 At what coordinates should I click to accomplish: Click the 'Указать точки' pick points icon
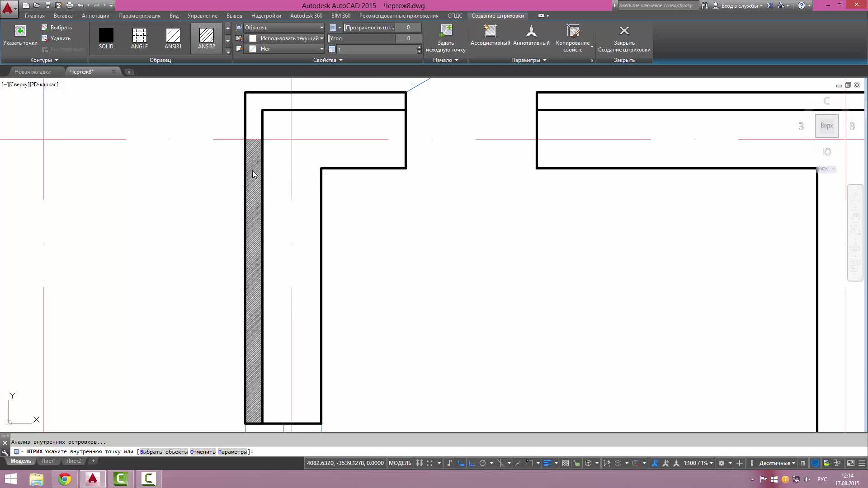pos(20,31)
